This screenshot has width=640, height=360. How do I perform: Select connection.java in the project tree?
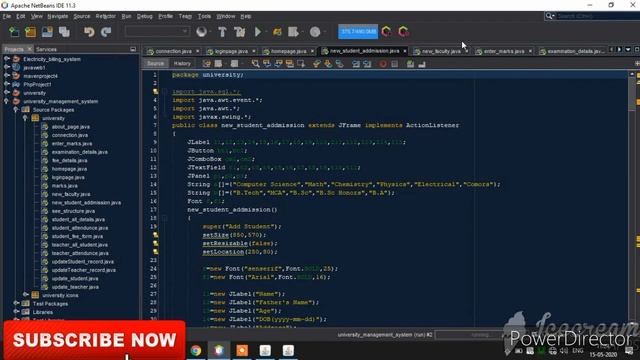click(70, 135)
